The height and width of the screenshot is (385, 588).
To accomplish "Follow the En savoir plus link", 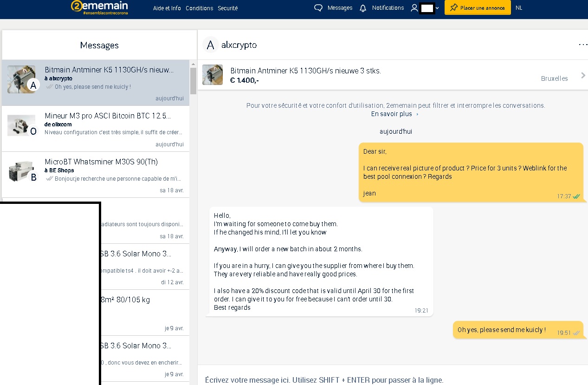I will 394,114.
